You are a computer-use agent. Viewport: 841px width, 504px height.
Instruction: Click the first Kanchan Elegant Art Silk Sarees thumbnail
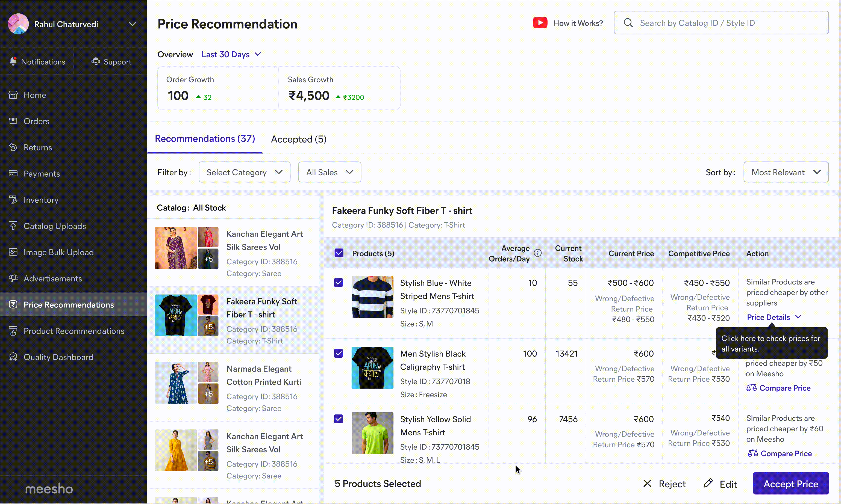[x=176, y=248]
